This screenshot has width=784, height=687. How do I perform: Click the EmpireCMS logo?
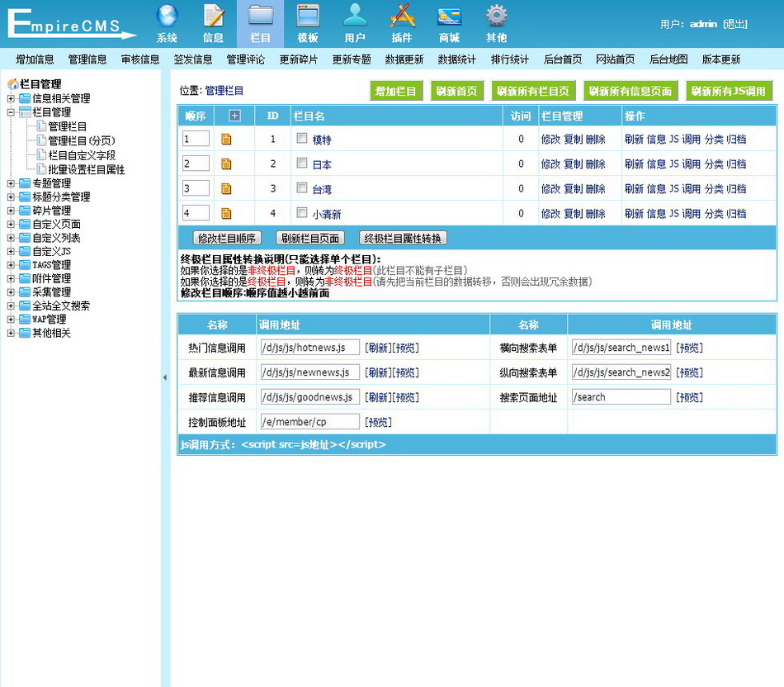click(x=72, y=23)
